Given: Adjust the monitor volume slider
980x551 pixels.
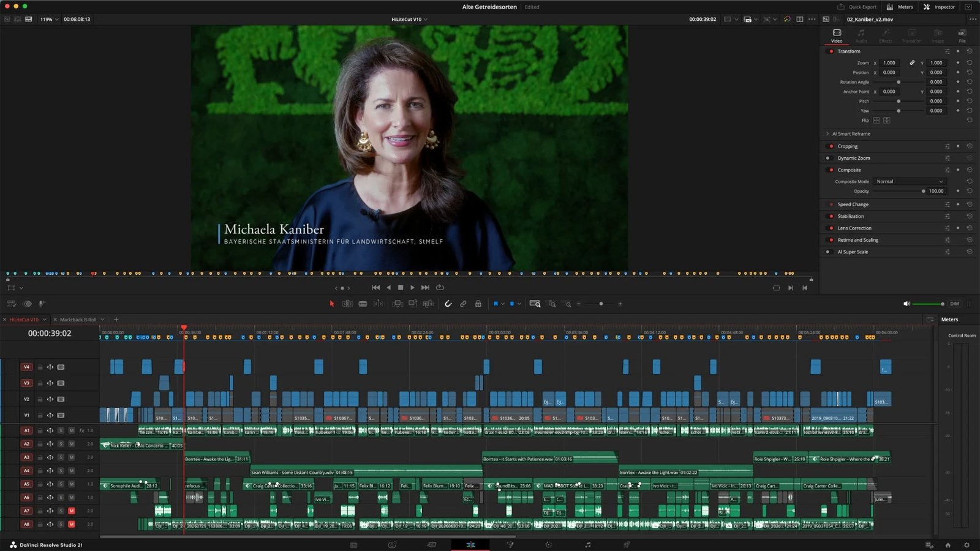Looking at the screenshot, I should click(929, 304).
